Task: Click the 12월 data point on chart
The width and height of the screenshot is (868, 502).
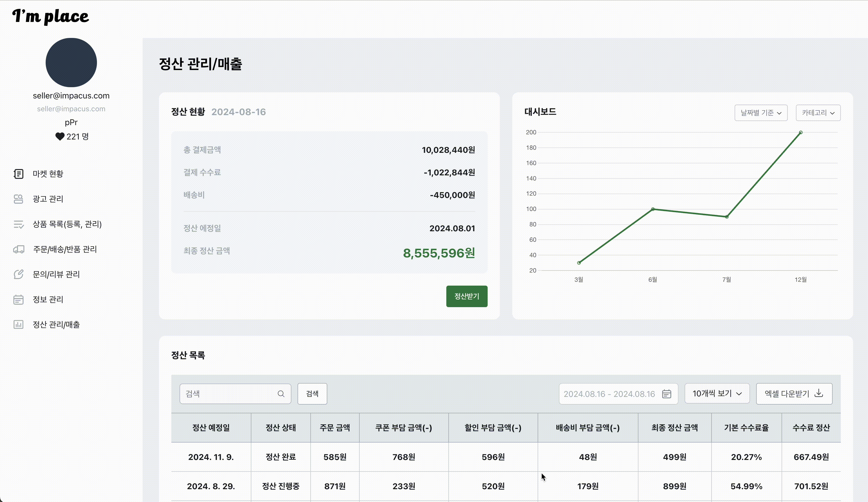Action: point(801,133)
